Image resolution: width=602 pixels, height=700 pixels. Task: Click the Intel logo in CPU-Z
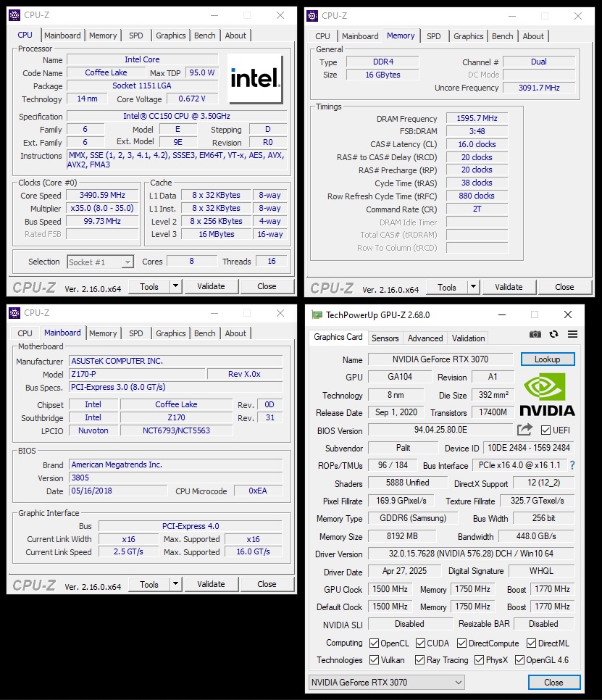point(255,79)
